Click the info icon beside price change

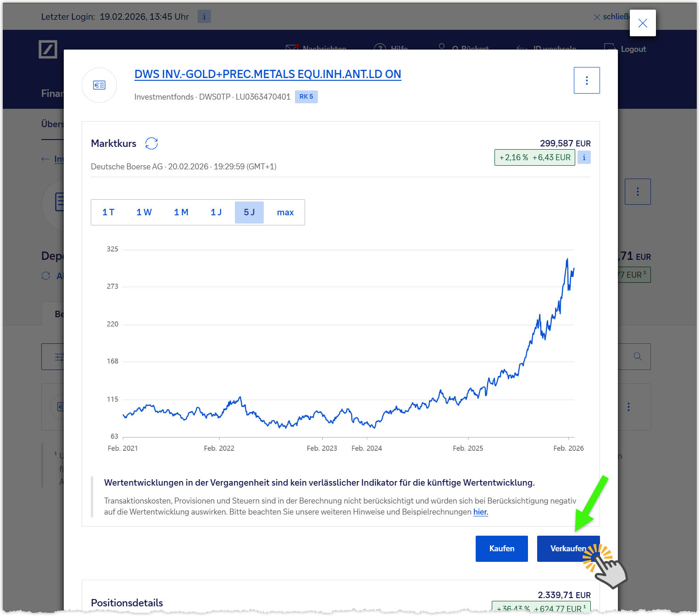click(583, 157)
